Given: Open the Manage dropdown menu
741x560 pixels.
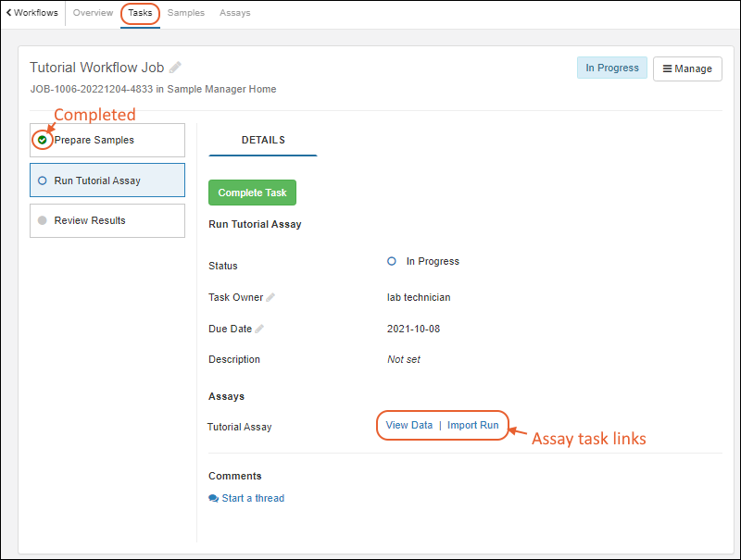Looking at the screenshot, I should [x=687, y=68].
